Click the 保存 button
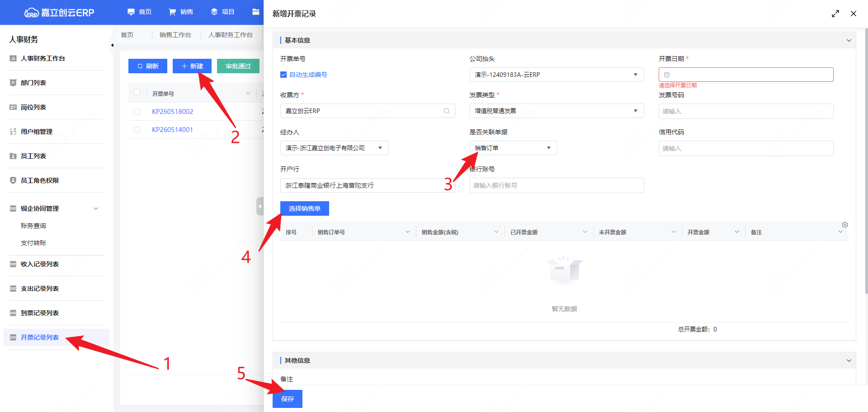The width and height of the screenshot is (868, 412). coord(288,399)
